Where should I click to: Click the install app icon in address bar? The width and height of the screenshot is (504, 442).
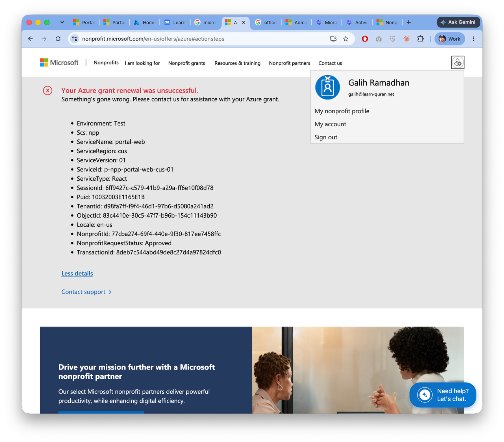click(333, 39)
